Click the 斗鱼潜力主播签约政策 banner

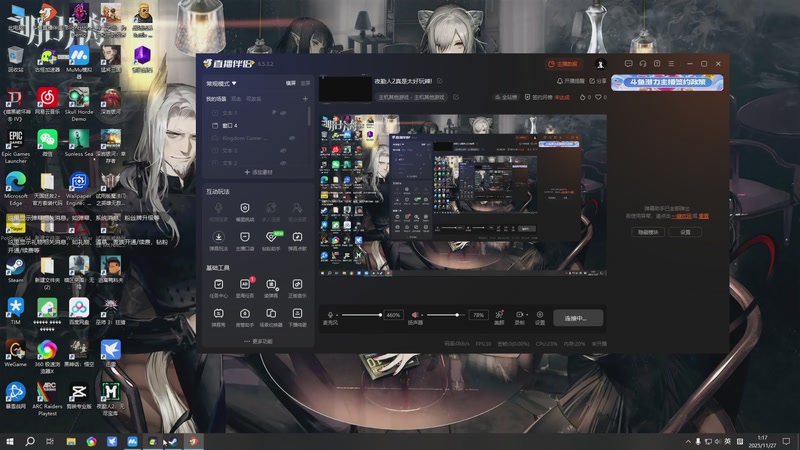coord(667,82)
